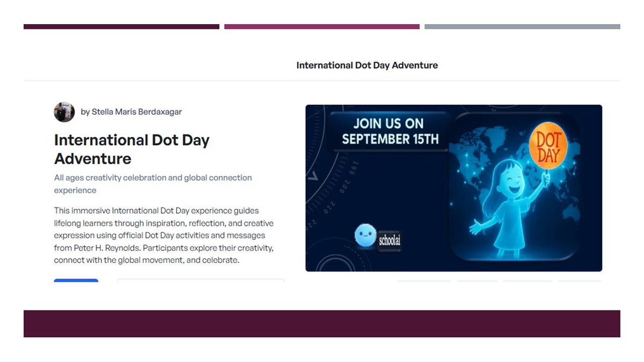Image resolution: width=644 pixels, height=362 pixels.
Task: Click Stella Maris Berdaxagar's avatar photo
Action: click(x=64, y=112)
